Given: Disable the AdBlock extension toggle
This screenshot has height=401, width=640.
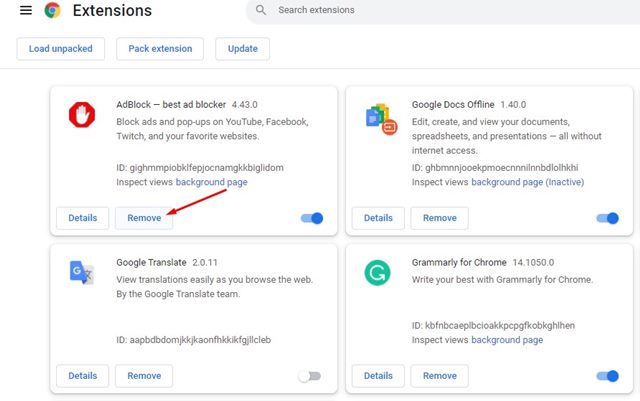Looking at the screenshot, I should pyautogui.click(x=311, y=218).
